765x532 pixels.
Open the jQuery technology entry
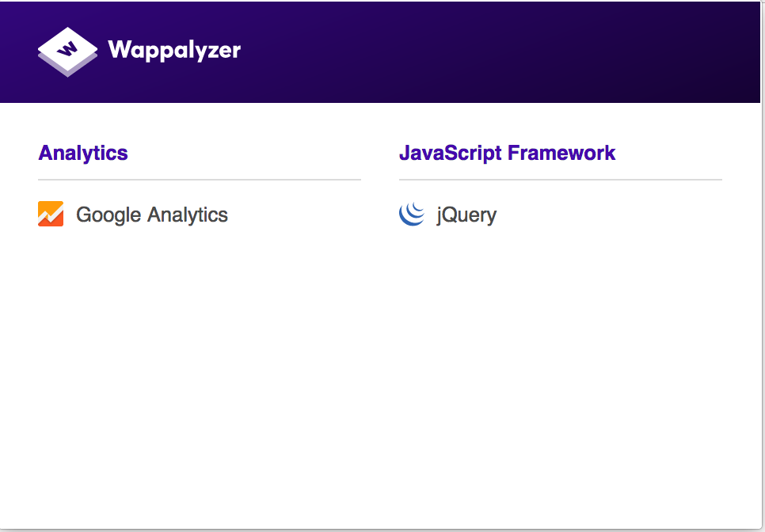pos(448,215)
